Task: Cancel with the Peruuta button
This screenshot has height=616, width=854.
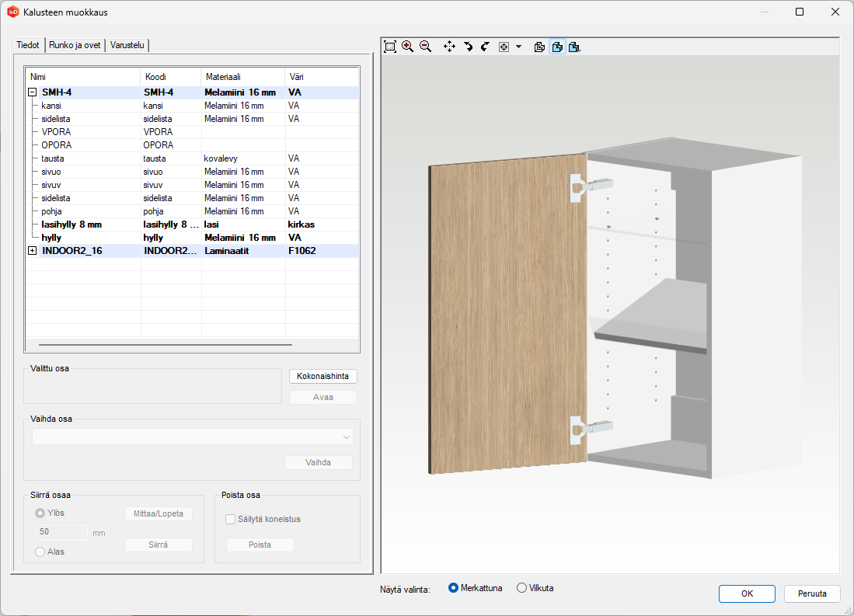Action: (812, 593)
